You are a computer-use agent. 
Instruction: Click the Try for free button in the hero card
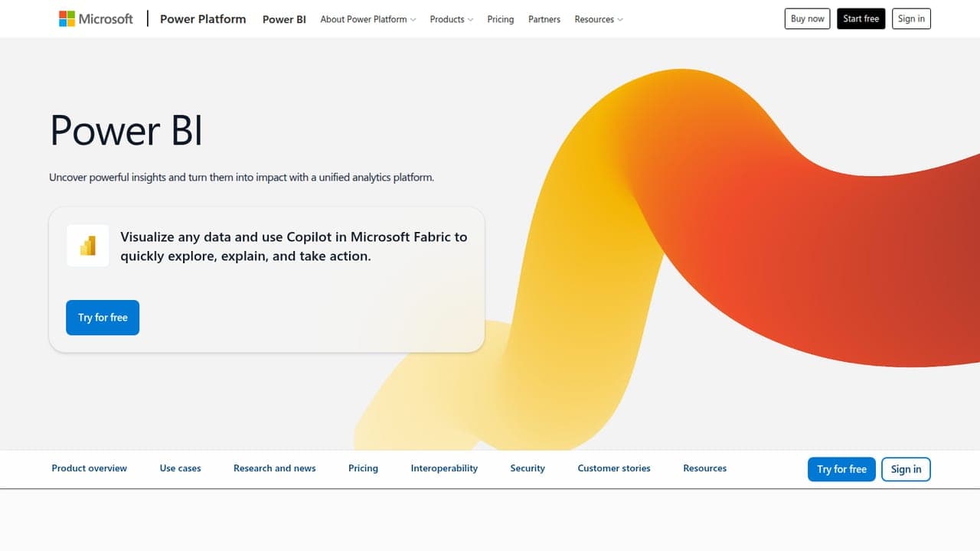[x=103, y=318]
